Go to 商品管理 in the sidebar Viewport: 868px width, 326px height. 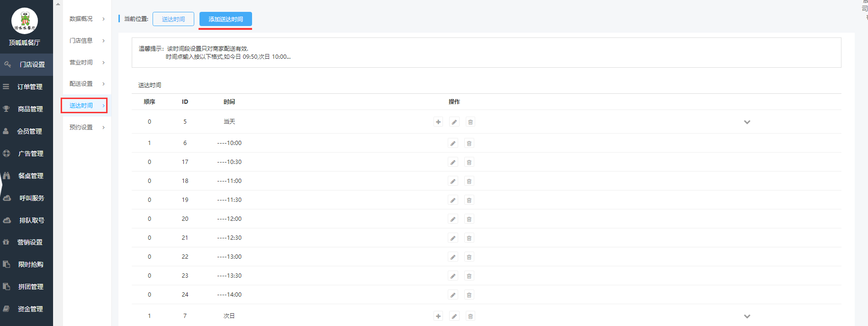27,109
